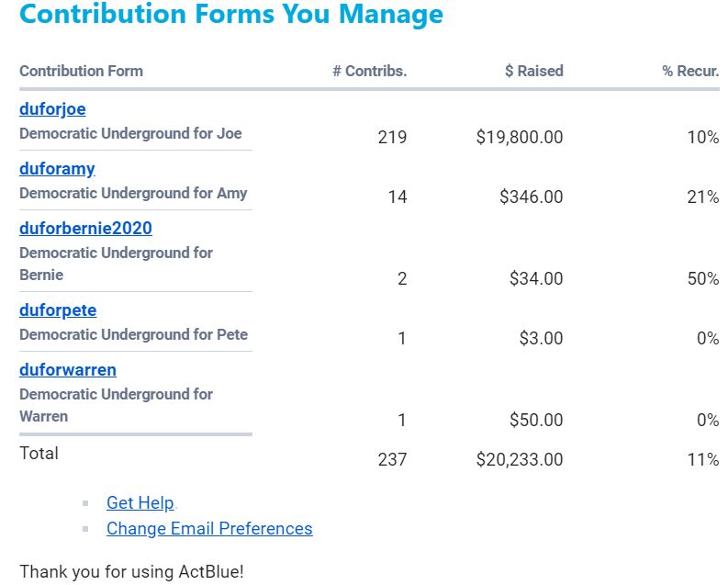Image resolution: width=728 pixels, height=585 pixels.
Task: Click the 219 contributions count
Action: pyautogui.click(x=392, y=137)
